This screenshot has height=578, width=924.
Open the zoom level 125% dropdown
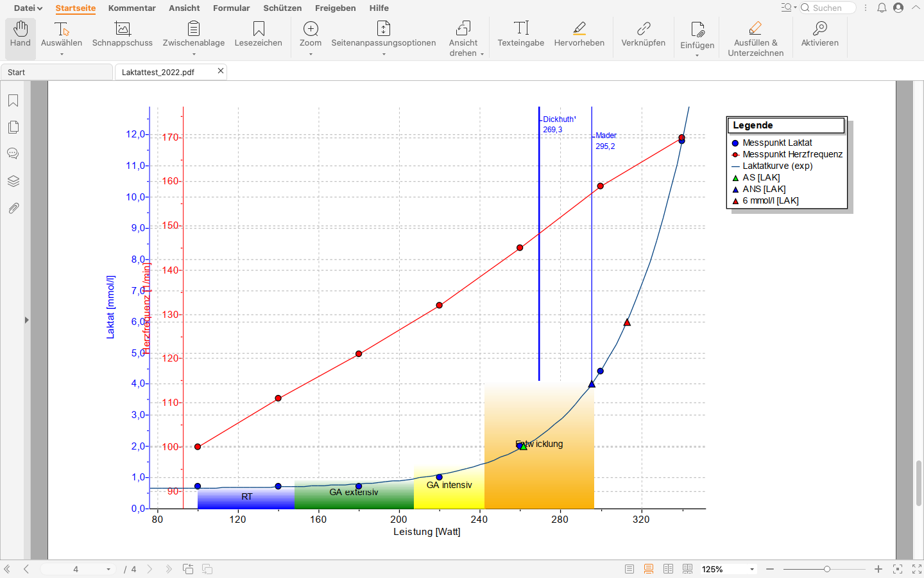tap(752, 569)
